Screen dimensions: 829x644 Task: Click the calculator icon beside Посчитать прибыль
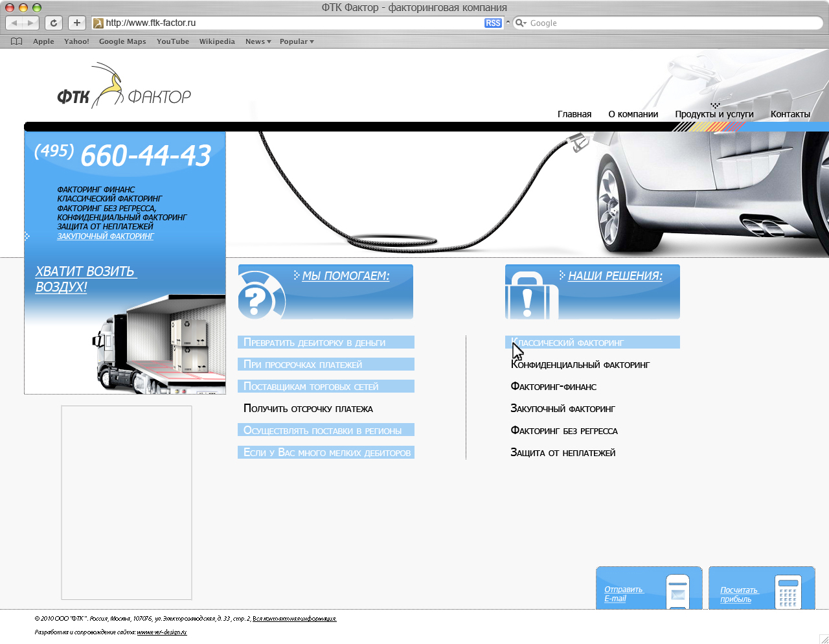[x=788, y=592]
